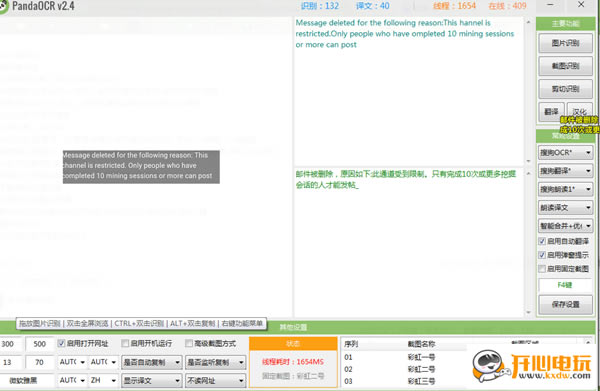Click the input field showing 13
This screenshot has height=391, width=600.
tap(10, 362)
